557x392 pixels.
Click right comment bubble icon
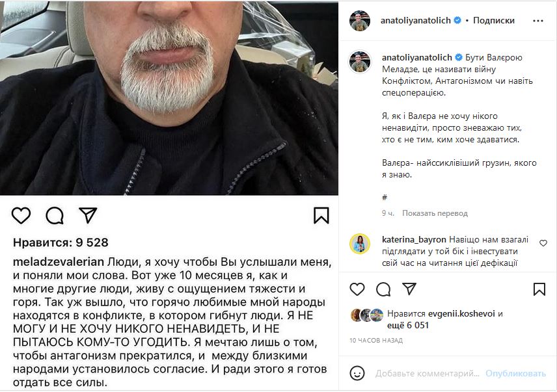coord(383,289)
